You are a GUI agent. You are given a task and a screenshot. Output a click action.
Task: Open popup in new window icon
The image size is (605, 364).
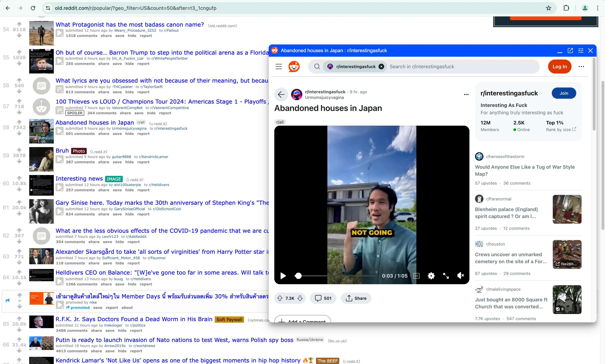tap(570, 51)
